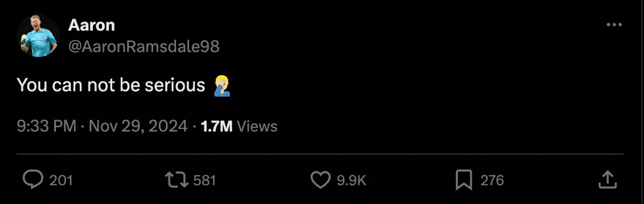The image size is (644, 204).
Task: Like the tweet with the heart icon
Action: [x=320, y=180]
